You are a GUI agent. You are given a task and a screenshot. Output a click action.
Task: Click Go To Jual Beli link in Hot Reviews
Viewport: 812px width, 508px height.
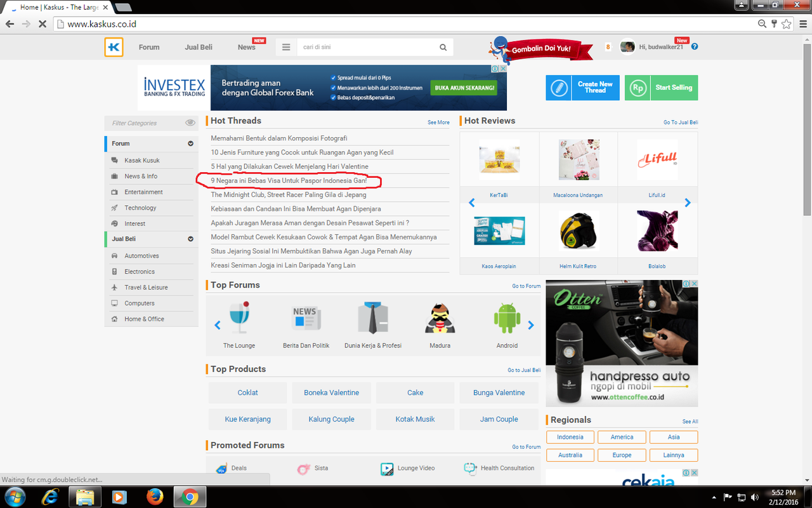pyautogui.click(x=681, y=122)
